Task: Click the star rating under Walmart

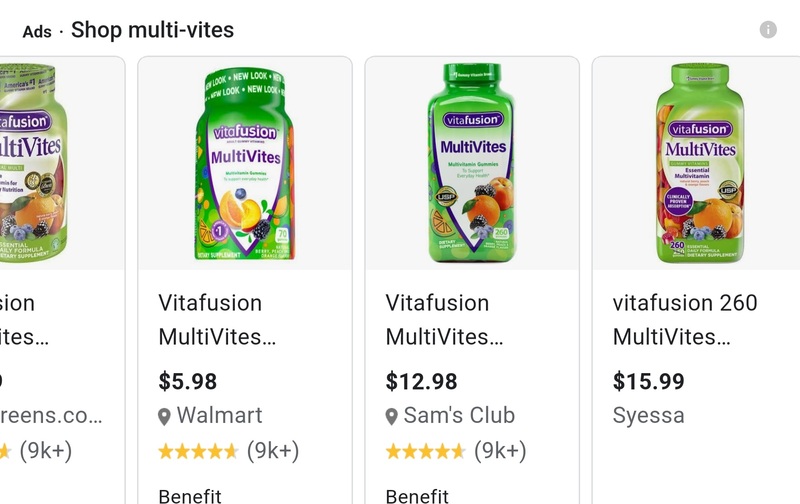Action: pyautogui.click(x=198, y=451)
